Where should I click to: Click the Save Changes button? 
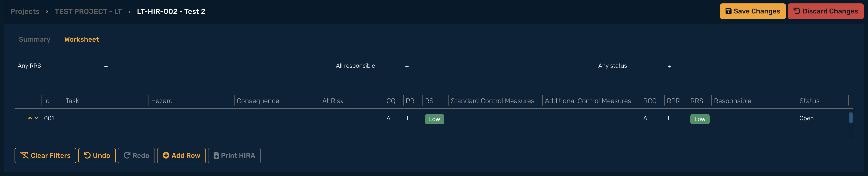click(752, 12)
